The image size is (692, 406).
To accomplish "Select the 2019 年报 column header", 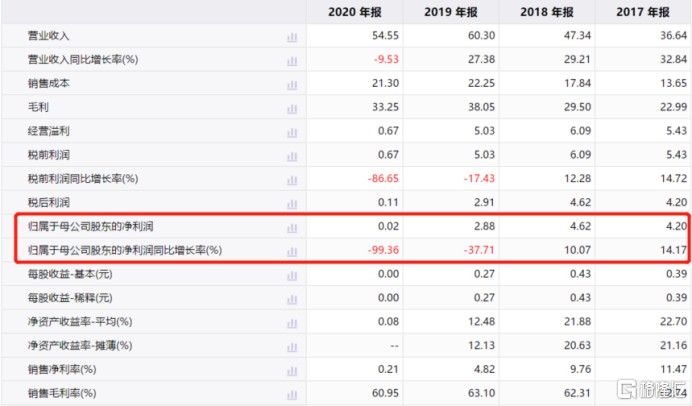I will pos(454,12).
